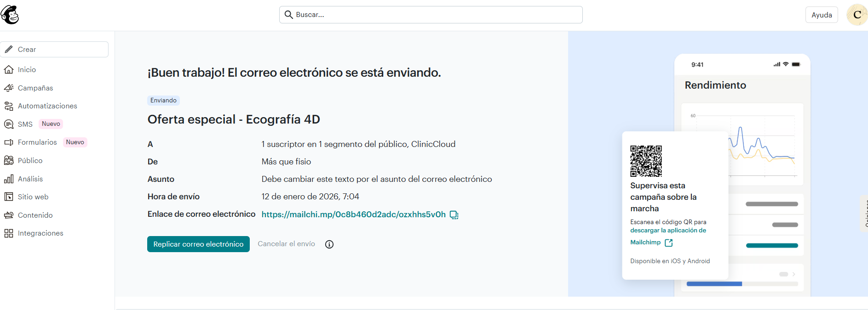The width and height of the screenshot is (868, 310).
Task: Click the info icon beside Cancelar el envío
Action: 329,244
